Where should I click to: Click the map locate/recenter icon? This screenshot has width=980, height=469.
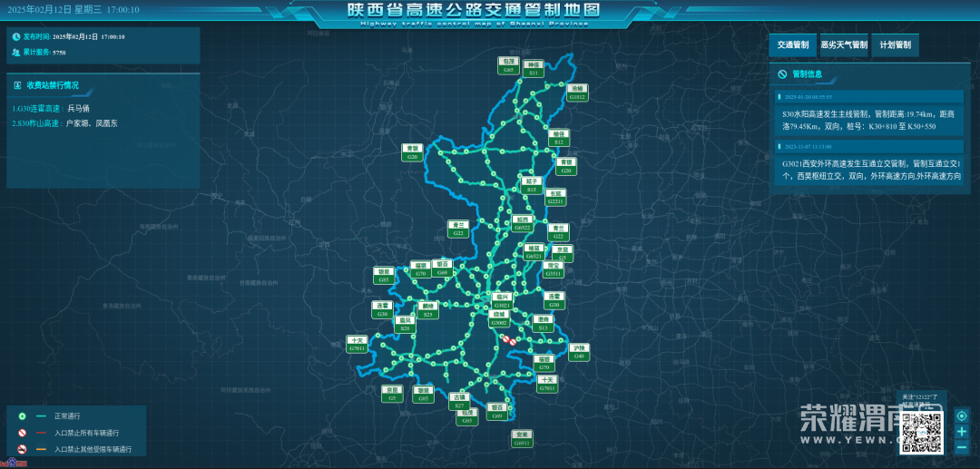pyautogui.click(x=961, y=416)
